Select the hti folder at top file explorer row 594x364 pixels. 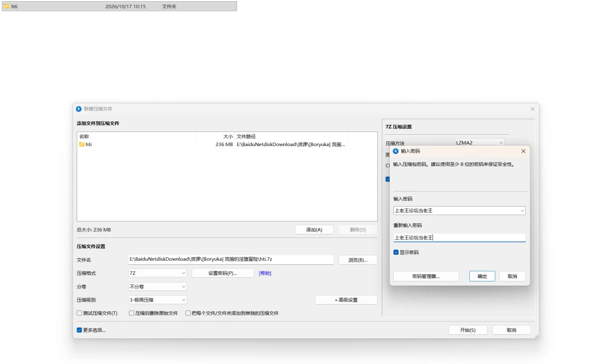pyautogui.click(x=119, y=7)
